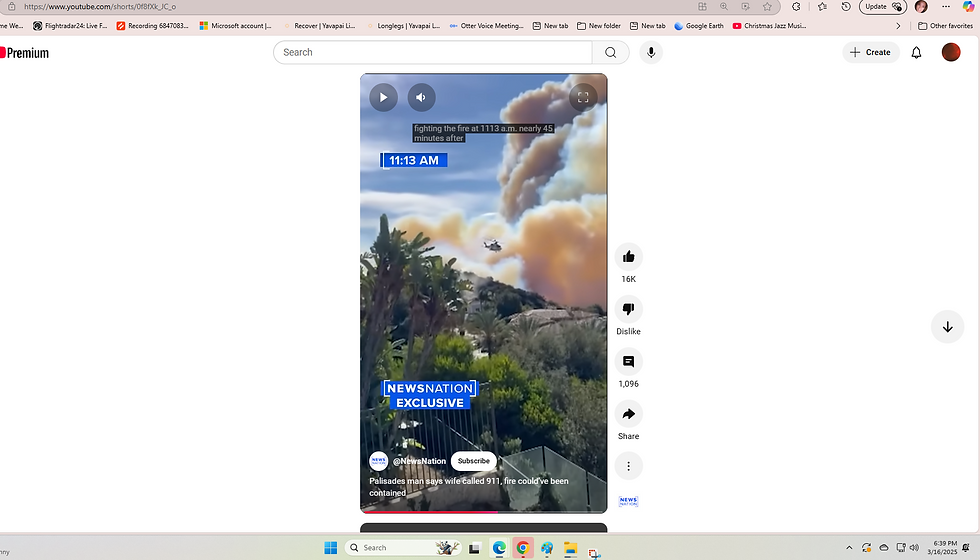Open the browser extensions puzzle icon

(796, 6)
